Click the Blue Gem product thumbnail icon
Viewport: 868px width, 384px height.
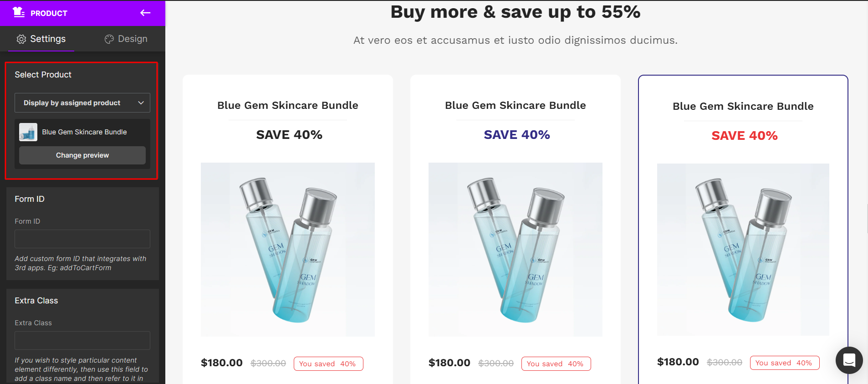point(28,132)
